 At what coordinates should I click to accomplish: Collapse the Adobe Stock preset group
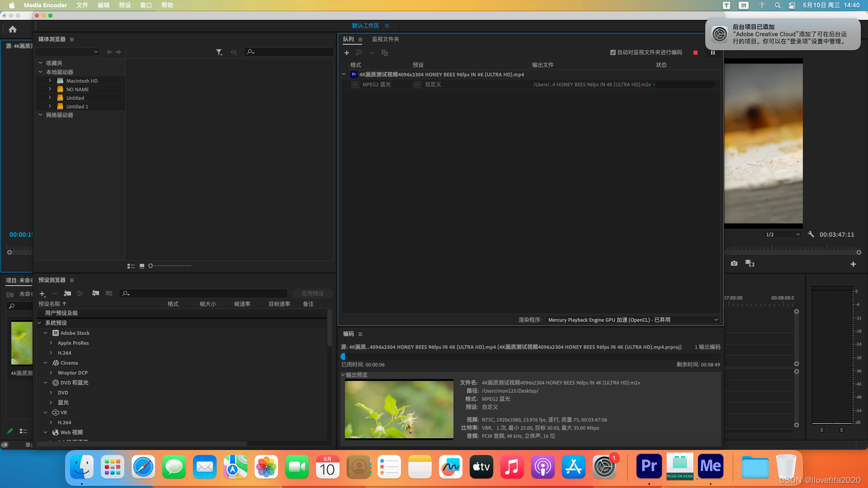(45, 333)
